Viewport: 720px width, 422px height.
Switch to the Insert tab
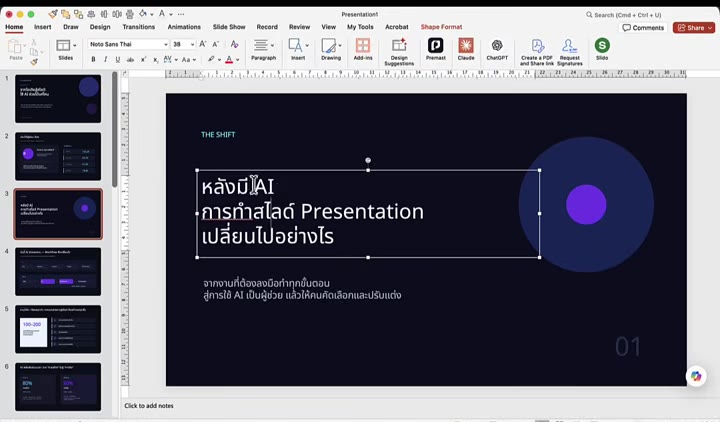click(43, 27)
